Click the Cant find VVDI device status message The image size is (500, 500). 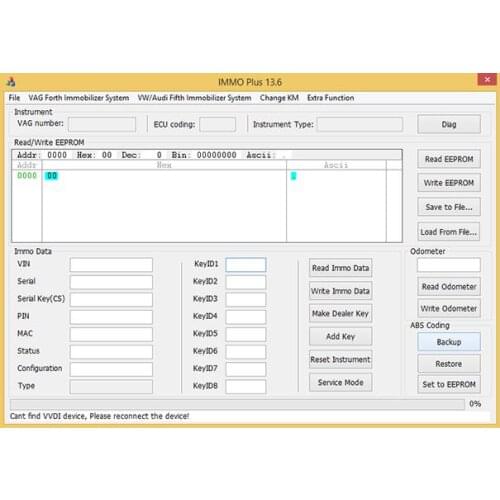click(x=99, y=416)
